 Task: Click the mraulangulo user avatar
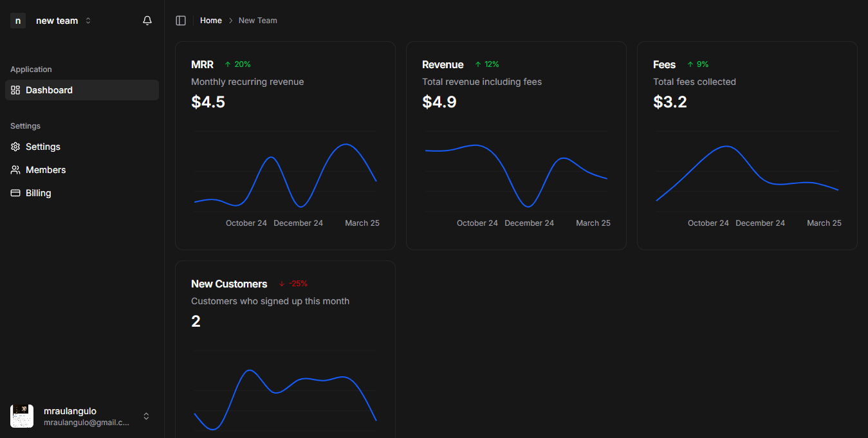click(22, 416)
